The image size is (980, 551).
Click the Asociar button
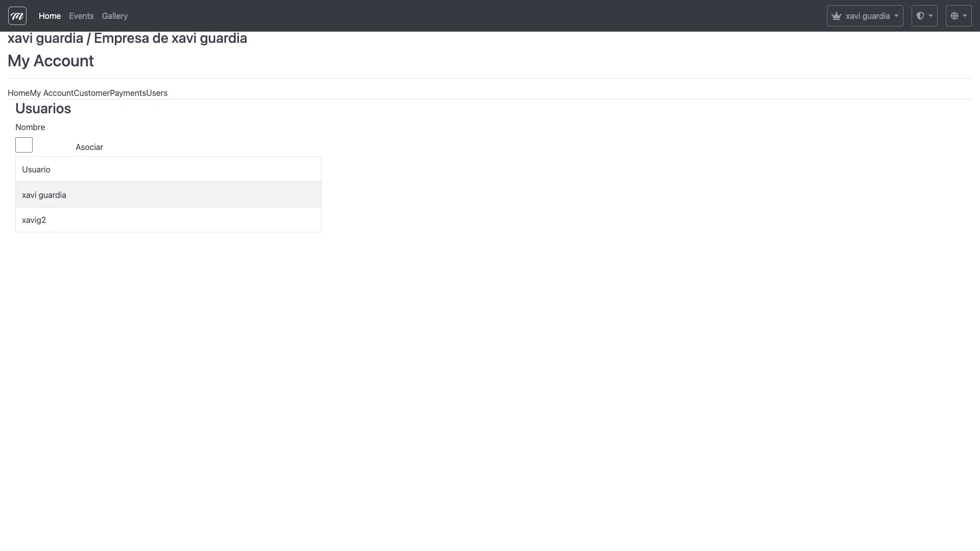pyautogui.click(x=89, y=147)
